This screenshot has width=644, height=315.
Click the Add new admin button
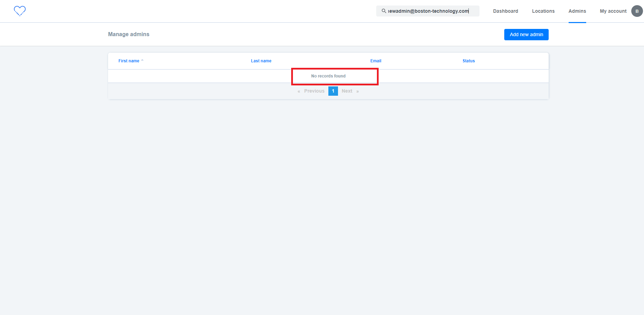526,34
